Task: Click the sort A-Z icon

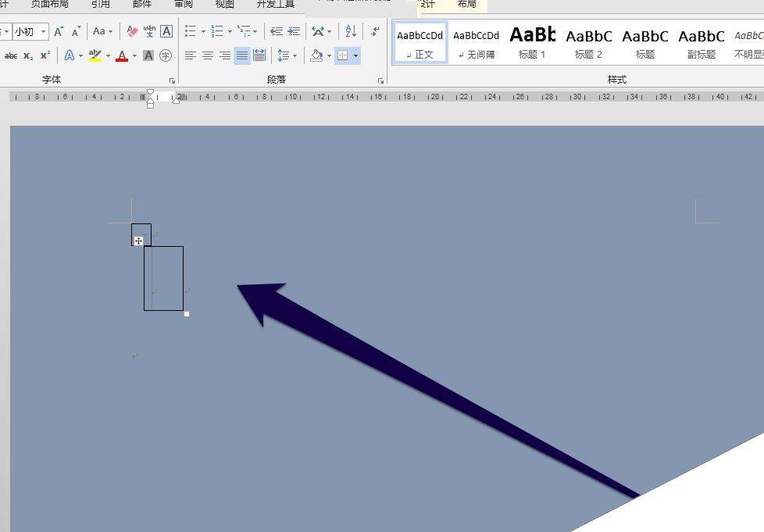Action: coord(351,31)
